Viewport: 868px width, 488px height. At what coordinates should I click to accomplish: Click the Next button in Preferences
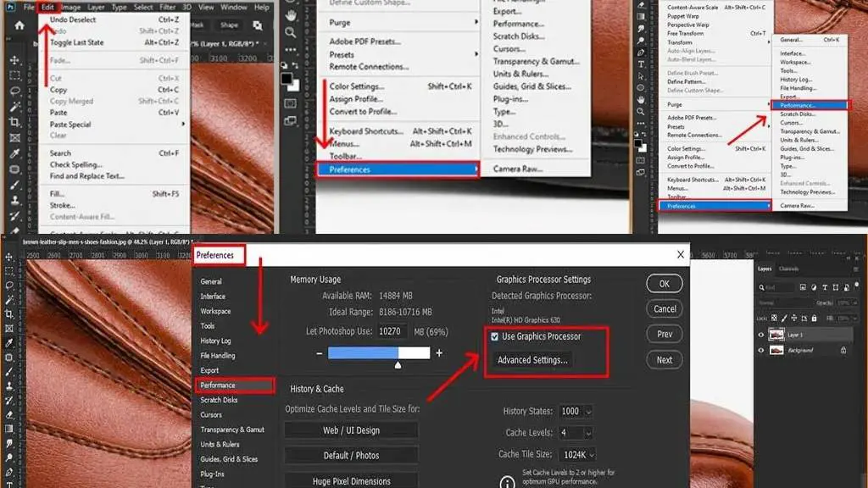click(665, 360)
